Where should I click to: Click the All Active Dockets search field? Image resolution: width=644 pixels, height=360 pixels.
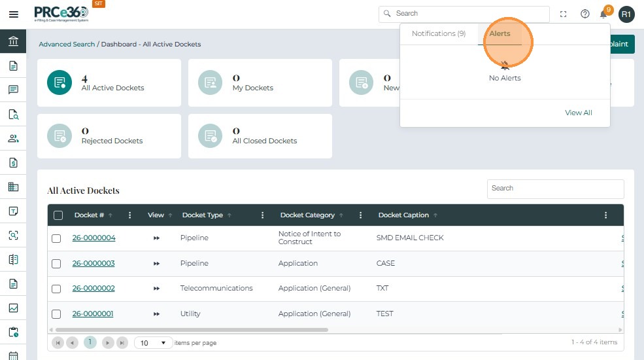(555, 189)
